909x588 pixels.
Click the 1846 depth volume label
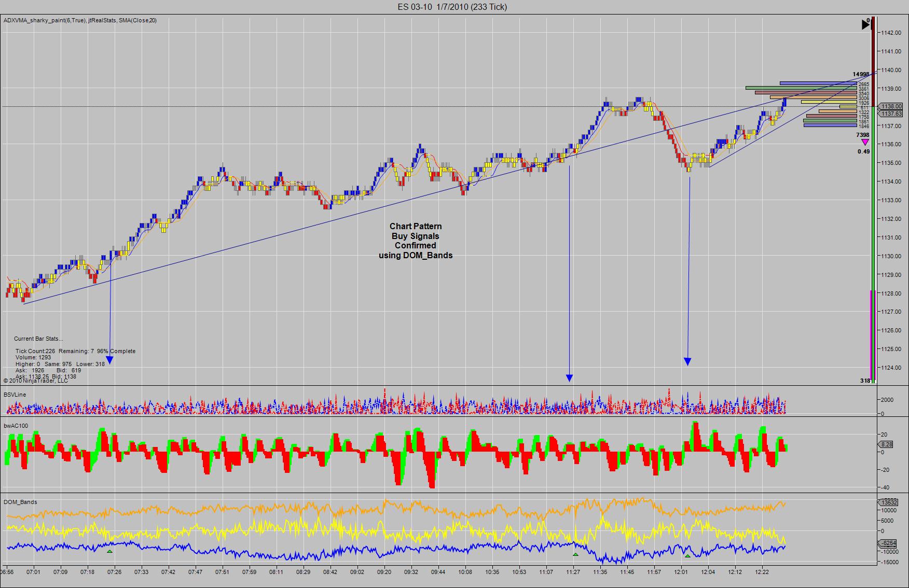[864, 127]
